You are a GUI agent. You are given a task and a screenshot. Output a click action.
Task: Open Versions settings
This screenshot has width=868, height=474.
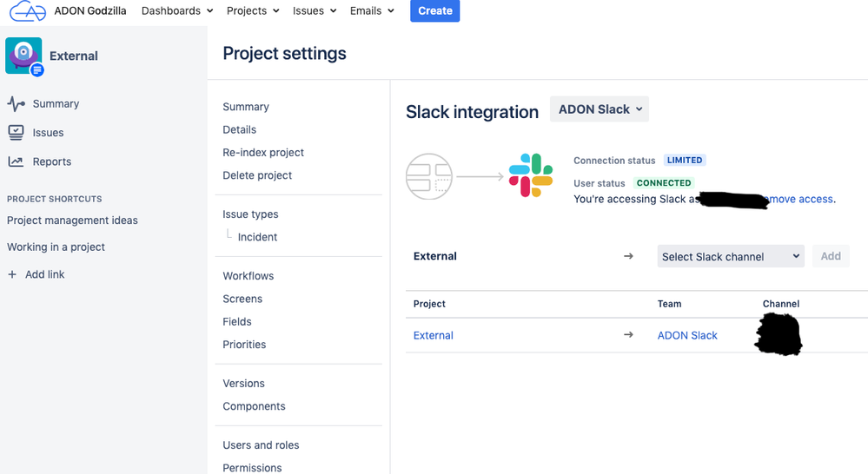click(x=243, y=384)
